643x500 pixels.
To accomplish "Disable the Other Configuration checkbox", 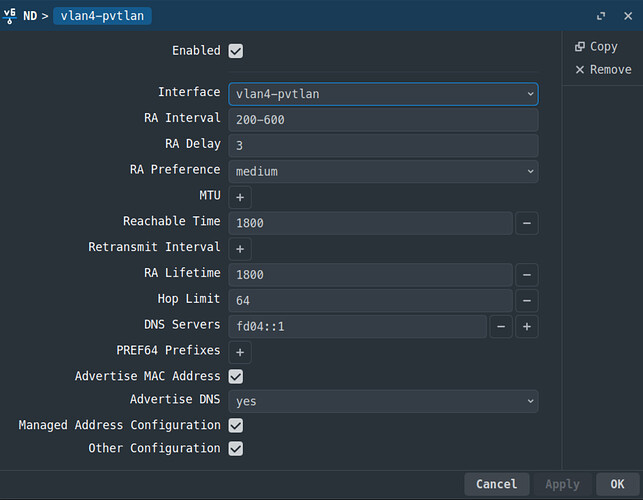I will point(236,448).
